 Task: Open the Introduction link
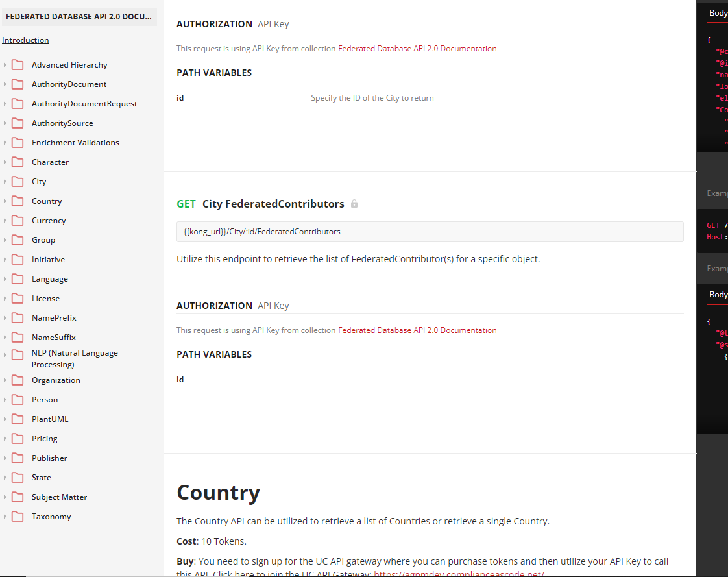click(x=25, y=40)
